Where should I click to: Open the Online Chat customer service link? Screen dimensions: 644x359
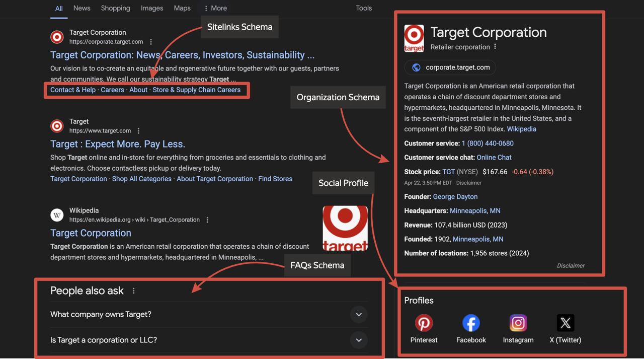coord(494,157)
